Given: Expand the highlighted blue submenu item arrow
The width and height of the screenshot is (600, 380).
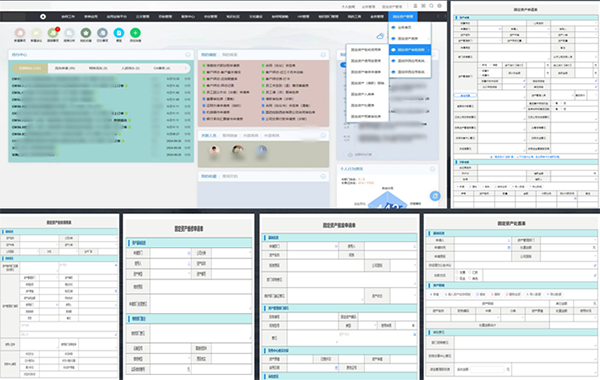Looking at the screenshot, I should click(x=429, y=50).
